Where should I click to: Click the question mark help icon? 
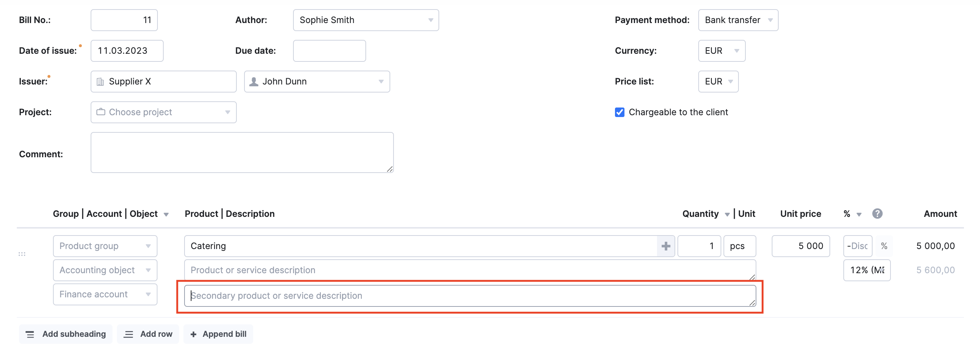pos(877,214)
